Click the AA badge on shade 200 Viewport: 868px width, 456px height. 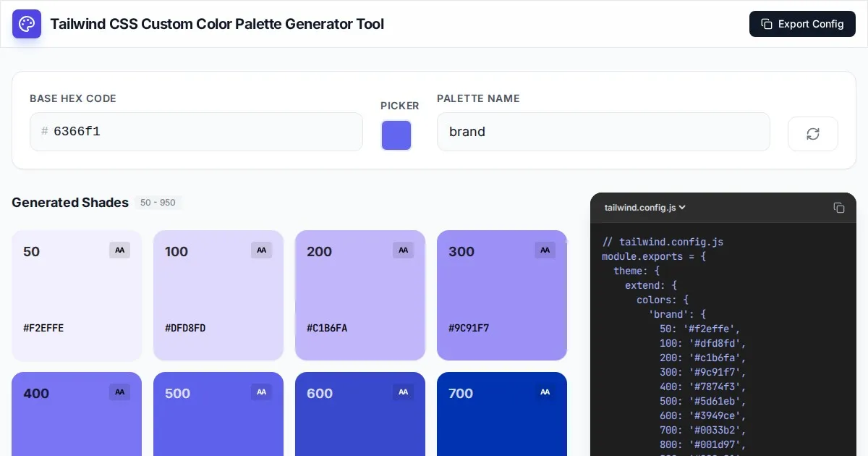404,250
